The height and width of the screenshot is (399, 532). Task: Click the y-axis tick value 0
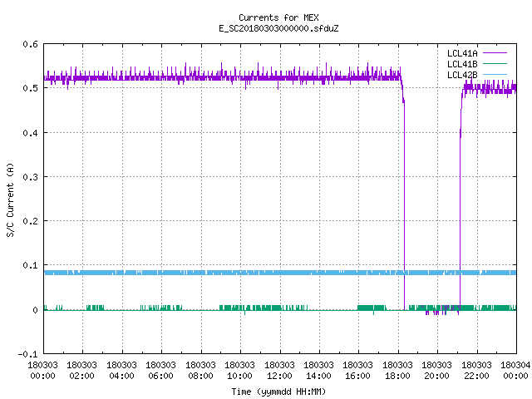point(35,310)
